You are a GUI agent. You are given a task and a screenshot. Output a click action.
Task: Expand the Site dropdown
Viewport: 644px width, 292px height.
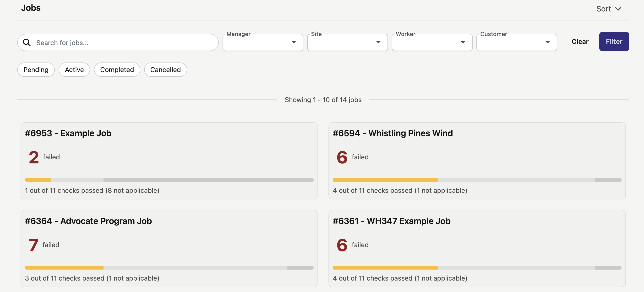[x=347, y=42]
